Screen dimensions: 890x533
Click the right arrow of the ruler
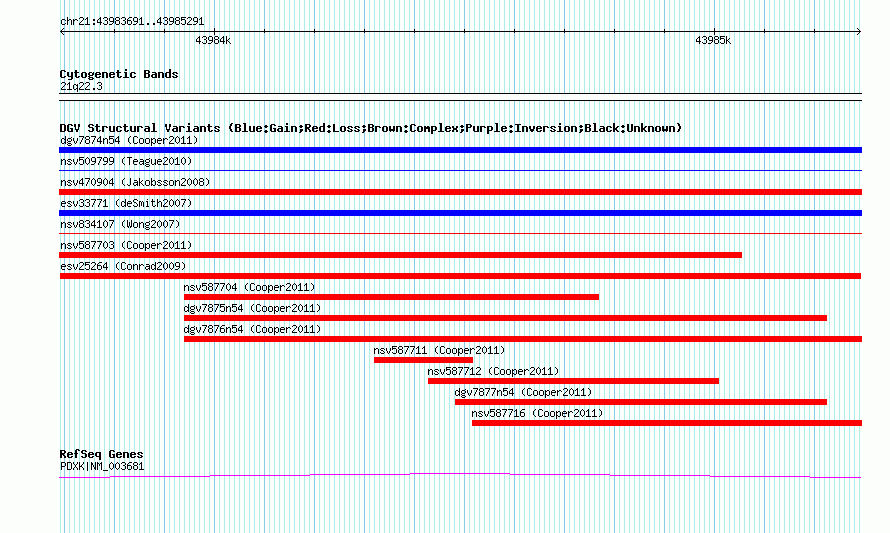[859, 31]
